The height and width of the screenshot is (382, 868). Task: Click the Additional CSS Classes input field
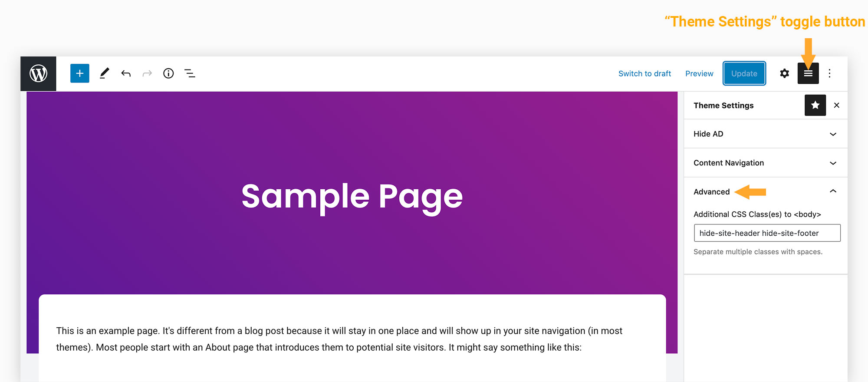[x=766, y=233]
